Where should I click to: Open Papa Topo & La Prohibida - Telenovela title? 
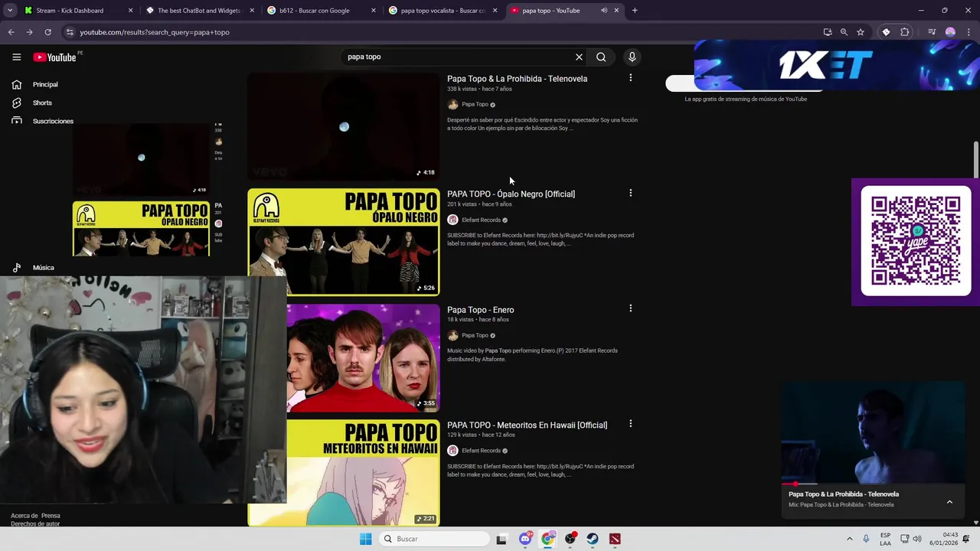click(517, 79)
